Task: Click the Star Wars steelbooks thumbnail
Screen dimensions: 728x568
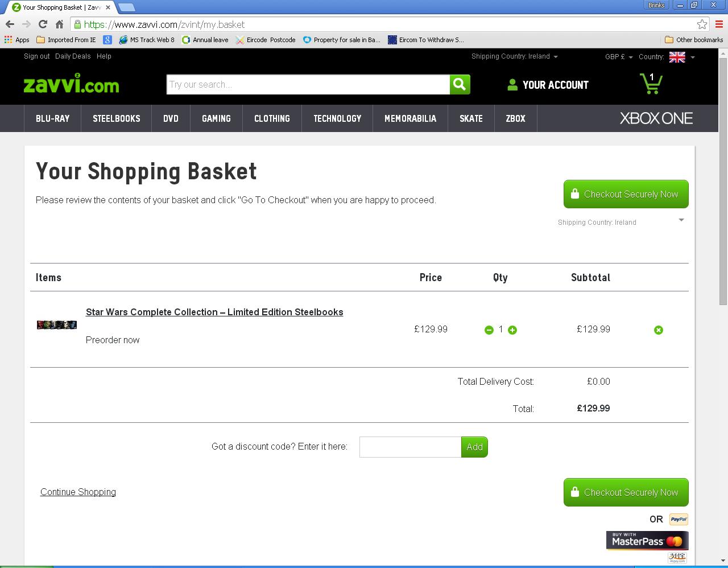Action: (57, 325)
